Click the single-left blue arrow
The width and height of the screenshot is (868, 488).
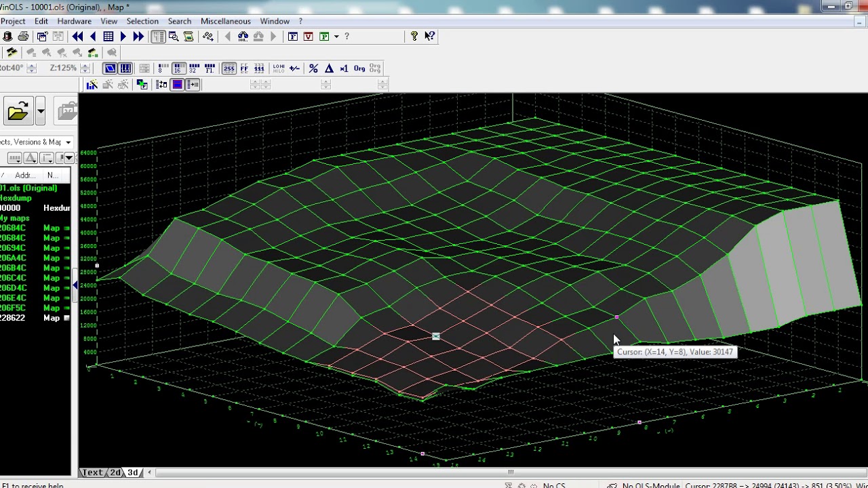tap(93, 37)
